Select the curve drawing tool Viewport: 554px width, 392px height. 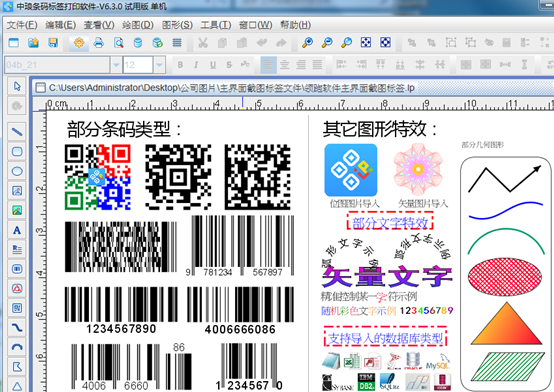tap(17, 327)
